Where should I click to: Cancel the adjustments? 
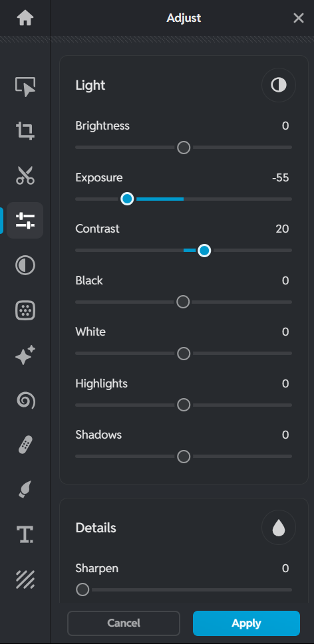point(124,623)
